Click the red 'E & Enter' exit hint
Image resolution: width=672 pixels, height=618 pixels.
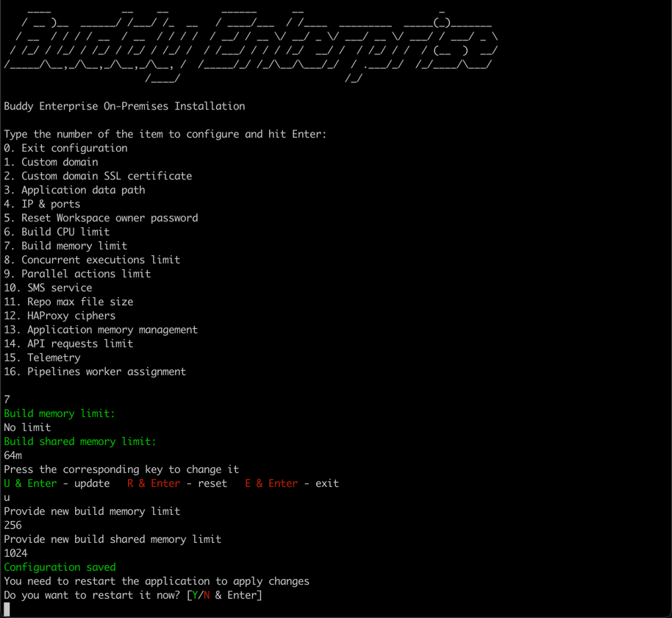[x=271, y=483]
